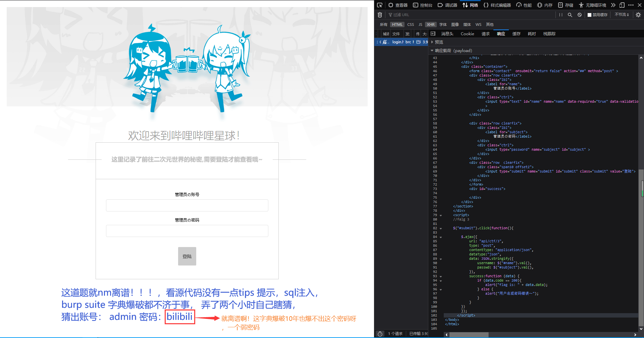Click the scroll-up arrow of response viewer
644x338 pixels.
[641, 58]
